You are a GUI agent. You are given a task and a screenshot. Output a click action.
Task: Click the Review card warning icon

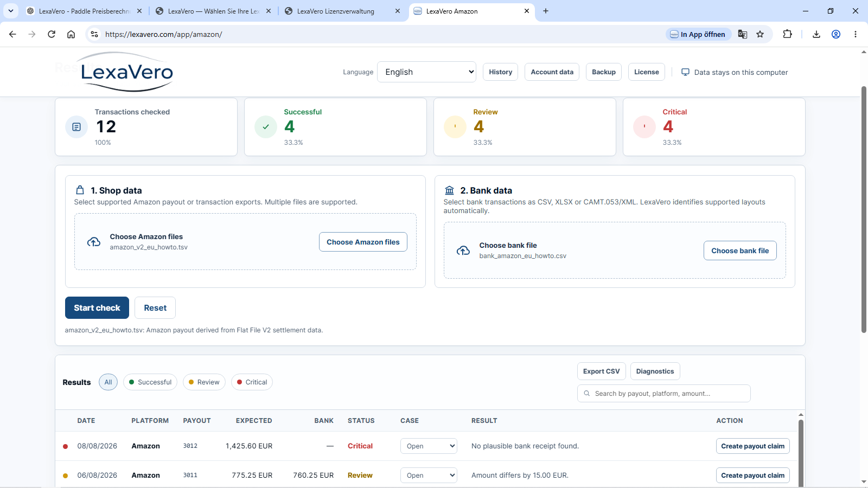[455, 127]
